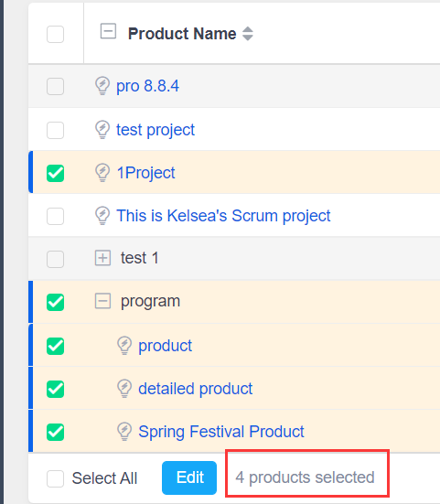Image resolution: width=440 pixels, height=504 pixels.
Task: Click the lightbulb icon beside test project
Action: pyautogui.click(x=102, y=130)
